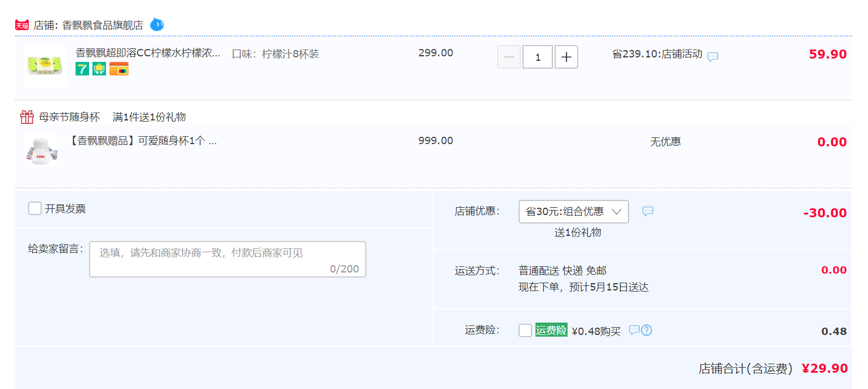Click the red gift box icon
Image resolution: width=868 pixels, height=389 pixels.
click(27, 117)
